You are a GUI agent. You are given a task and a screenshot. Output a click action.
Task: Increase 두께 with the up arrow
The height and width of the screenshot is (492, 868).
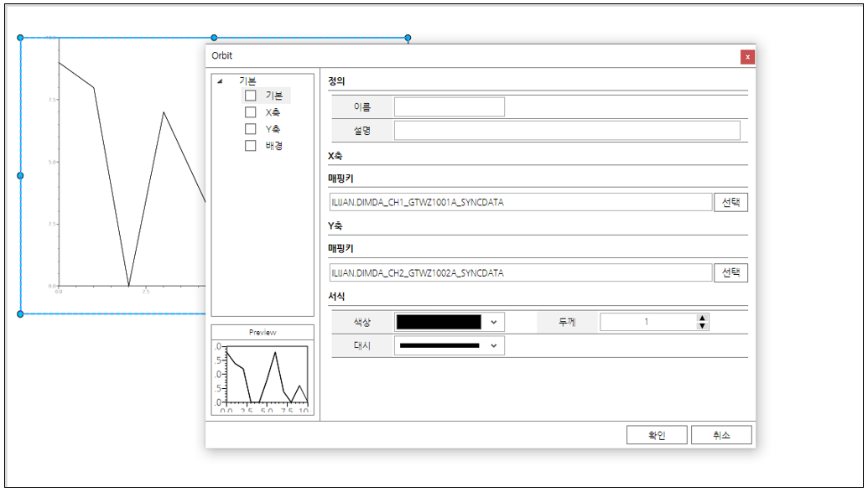(703, 319)
